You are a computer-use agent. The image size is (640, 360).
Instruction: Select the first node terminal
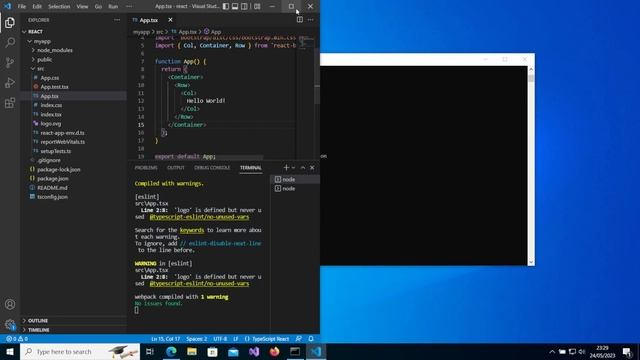(x=295, y=180)
